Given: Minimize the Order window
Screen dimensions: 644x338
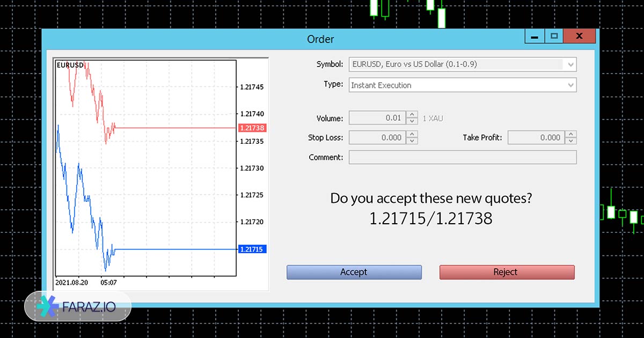Looking at the screenshot, I should coord(534,36).
